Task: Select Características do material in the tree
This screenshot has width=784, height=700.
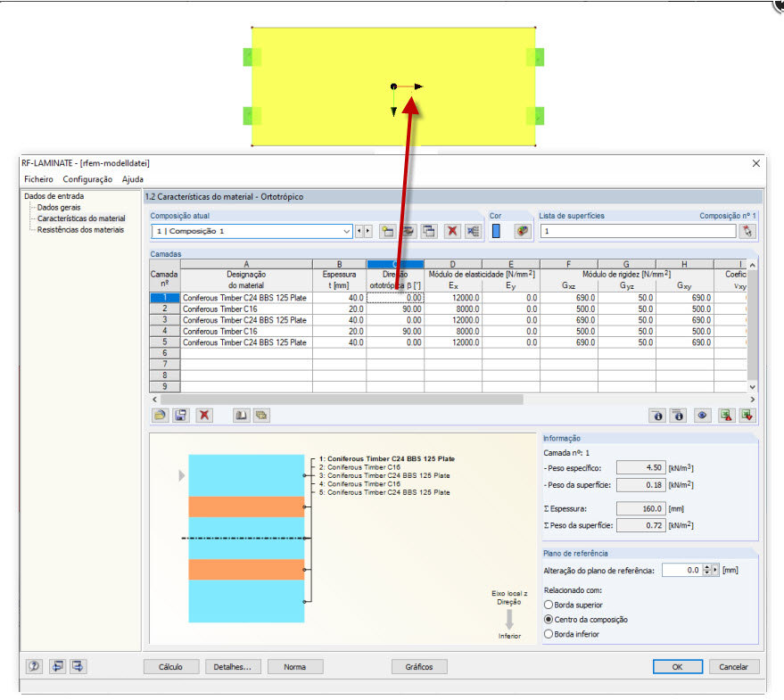Action: click(81, 218)
